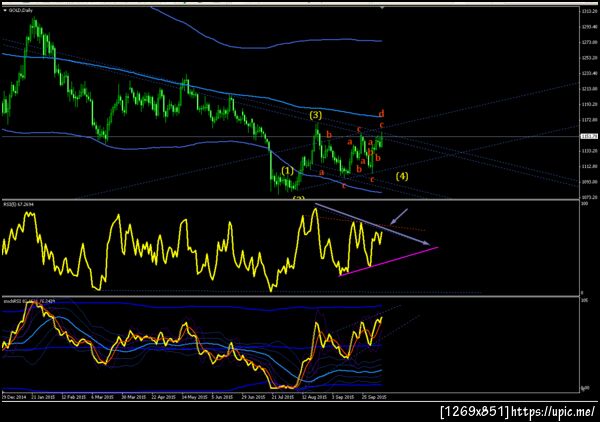Select the red d wave label

tap(381, 114)
